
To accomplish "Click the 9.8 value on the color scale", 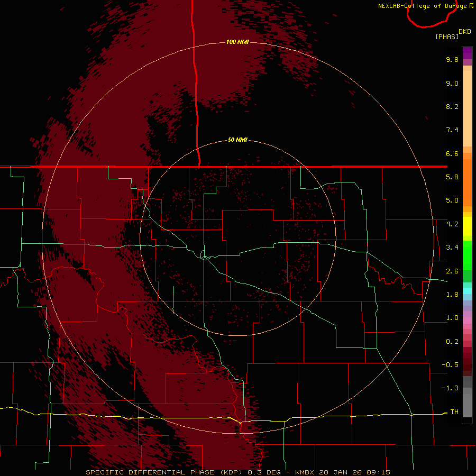I will pyautogui.click(x=452, y=59).
